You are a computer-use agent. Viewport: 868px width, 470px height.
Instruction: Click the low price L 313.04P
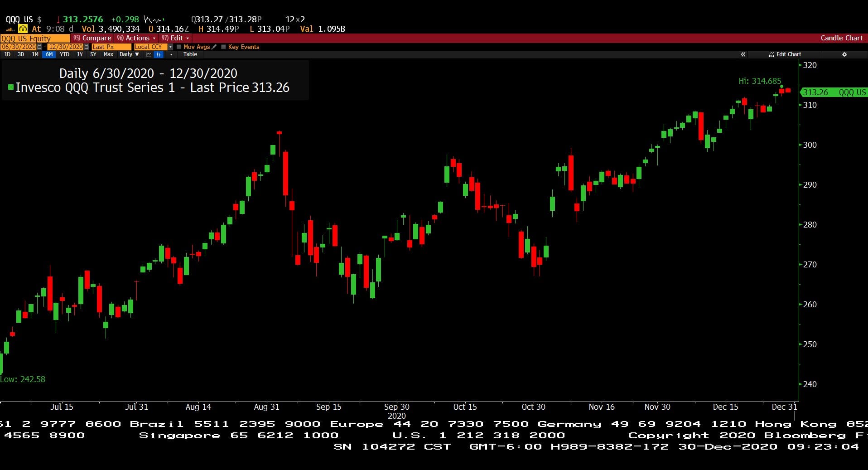(x=270, y=29)
